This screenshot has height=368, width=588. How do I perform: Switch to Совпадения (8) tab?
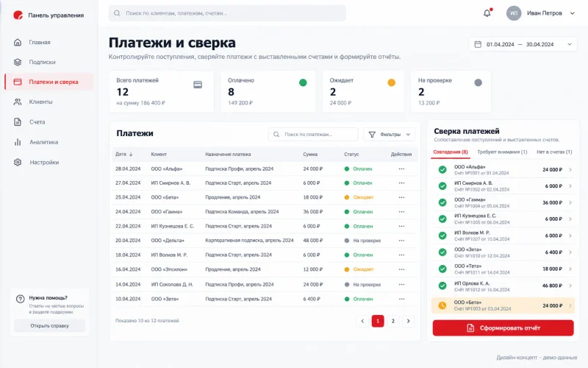451,152
